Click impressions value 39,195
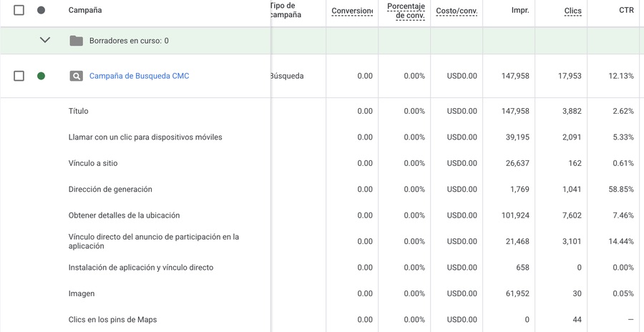The height and width of the screenshot is (332, 644). 517,137
